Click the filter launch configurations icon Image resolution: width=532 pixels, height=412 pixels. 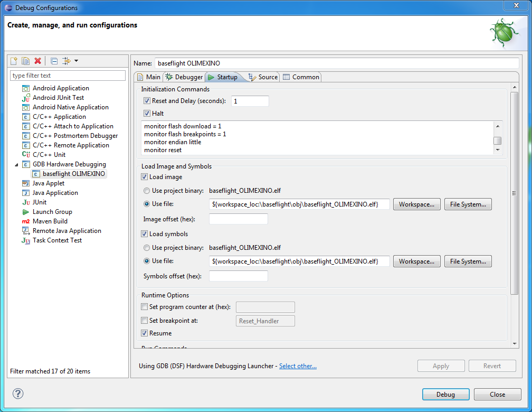coord(66,61)
